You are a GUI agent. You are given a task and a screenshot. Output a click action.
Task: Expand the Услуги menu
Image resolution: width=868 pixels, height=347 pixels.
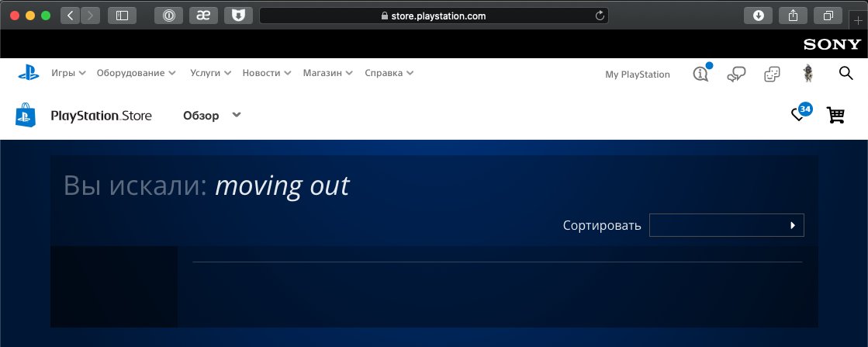pyautogui.click(x=210, y=73)
